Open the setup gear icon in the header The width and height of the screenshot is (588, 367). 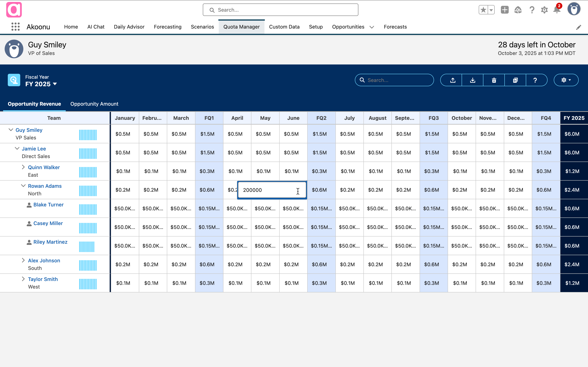(x=544, y=10)
